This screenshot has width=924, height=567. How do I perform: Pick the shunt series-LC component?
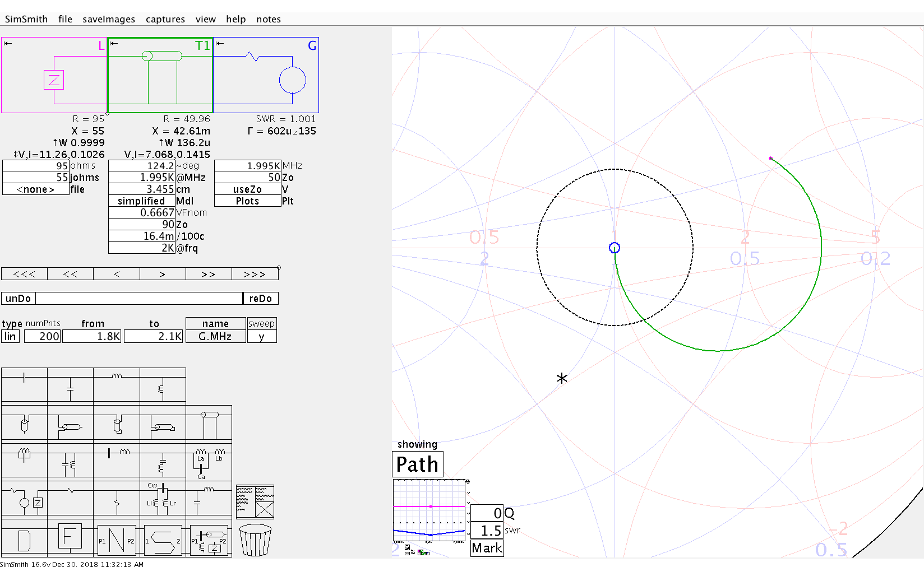(x=163, y=461)
